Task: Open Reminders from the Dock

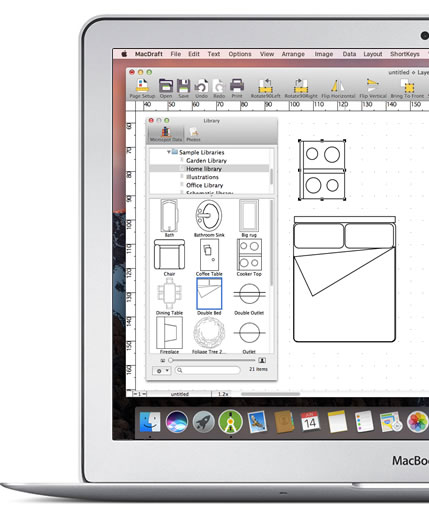Action: tap(364, 421)
